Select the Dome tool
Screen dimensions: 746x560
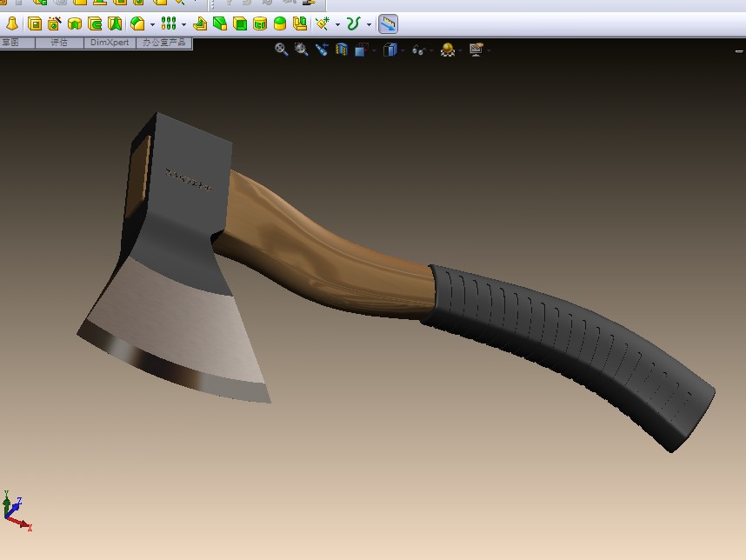280,23
